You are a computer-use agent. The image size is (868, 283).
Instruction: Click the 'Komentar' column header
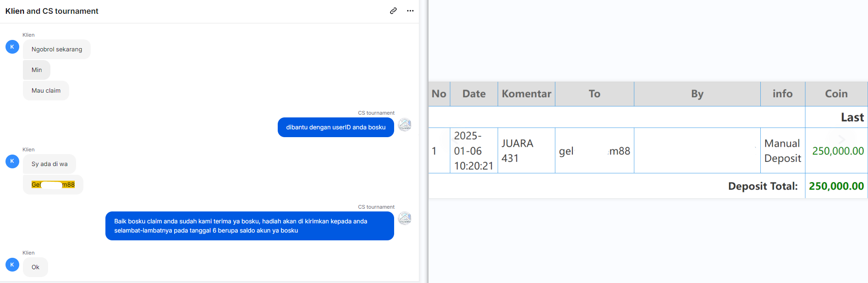coord(527,94)
